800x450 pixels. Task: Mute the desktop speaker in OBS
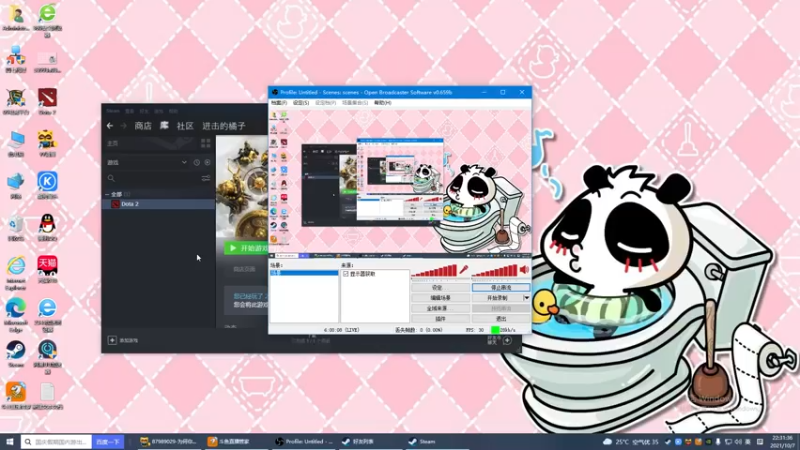click(x=524, y=270)
